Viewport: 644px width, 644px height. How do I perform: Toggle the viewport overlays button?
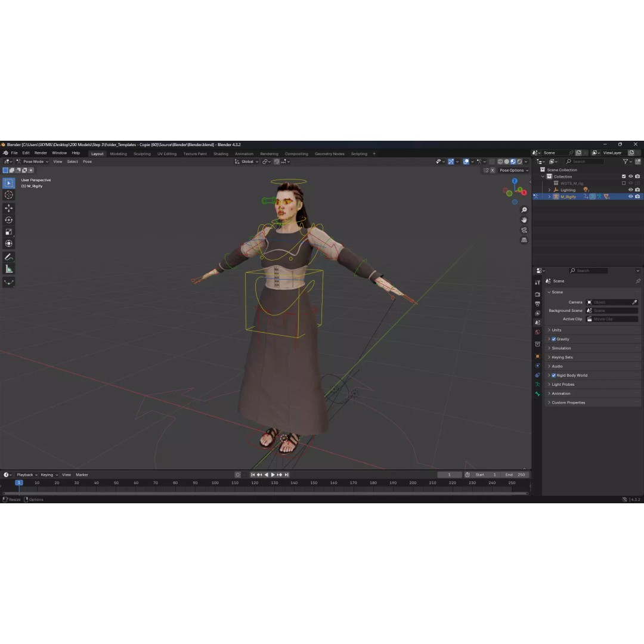tap(466, 162)
